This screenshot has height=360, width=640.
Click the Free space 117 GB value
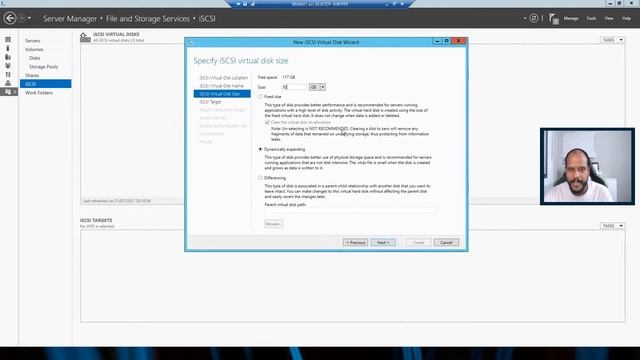click(289, 77)
